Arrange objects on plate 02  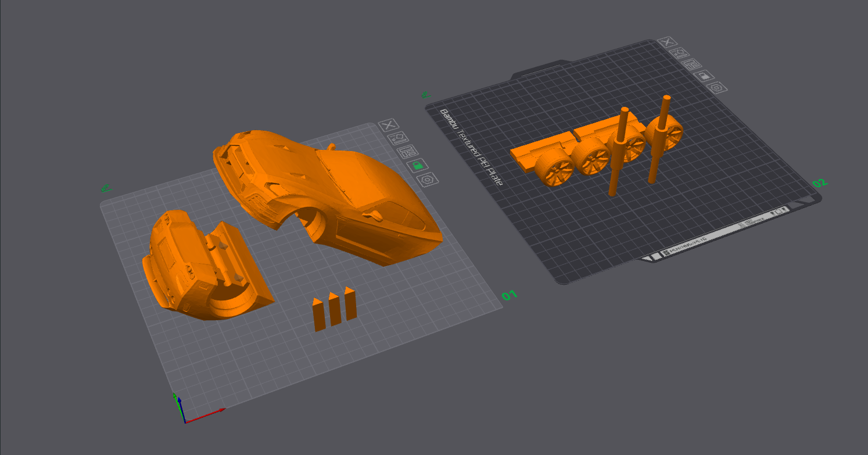[x=691, y=64]
